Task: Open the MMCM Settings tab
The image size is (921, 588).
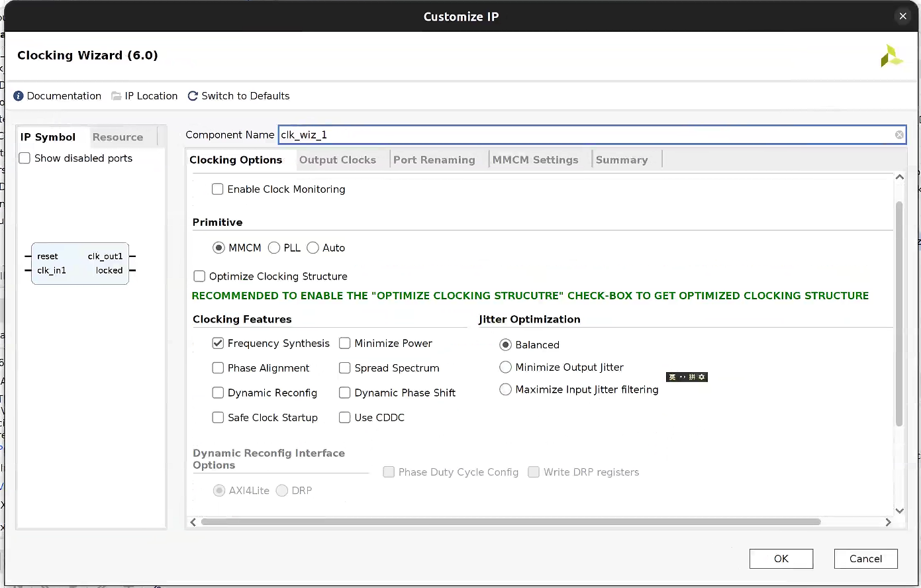Action: click(x=535, y=160)
